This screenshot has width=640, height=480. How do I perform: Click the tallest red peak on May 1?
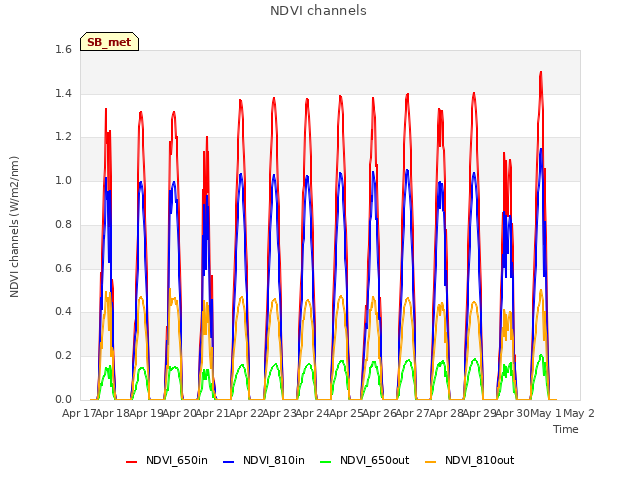pyautogui.click(x=541, y=72)
